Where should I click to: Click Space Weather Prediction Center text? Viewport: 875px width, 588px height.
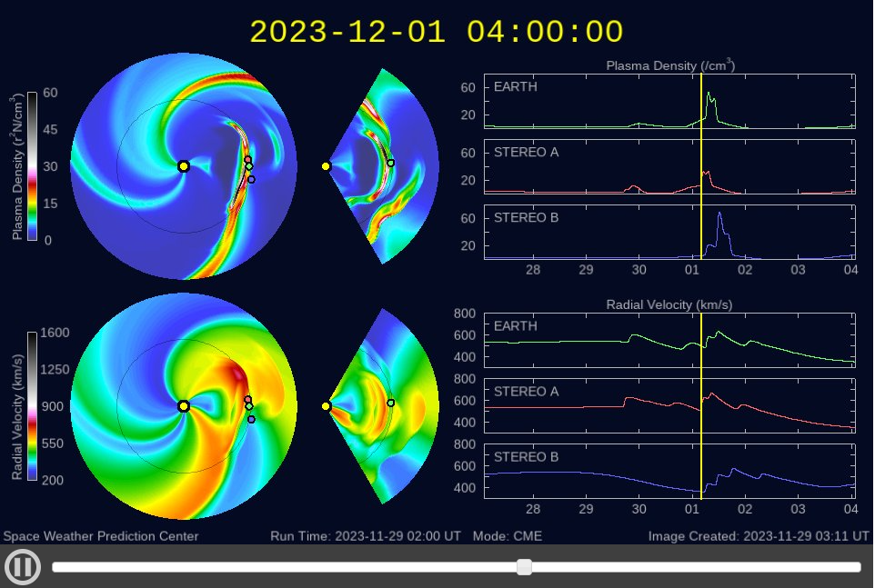tap(101, 536)
